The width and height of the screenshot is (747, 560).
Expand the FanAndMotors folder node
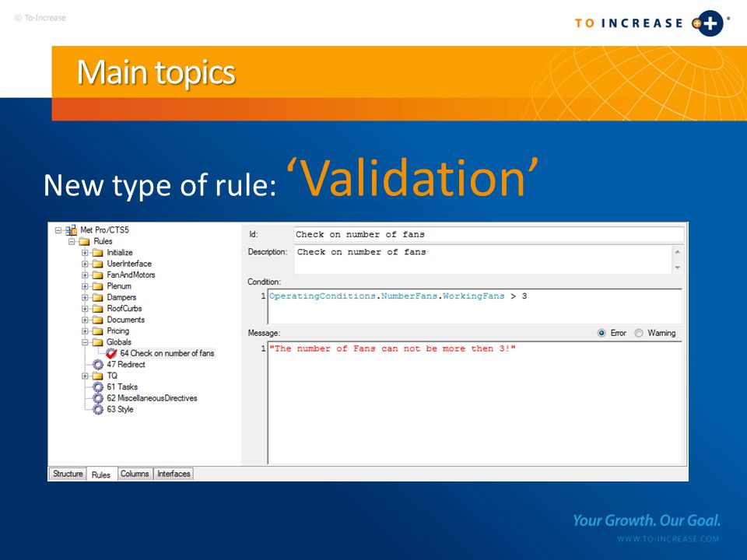(85, 275)
